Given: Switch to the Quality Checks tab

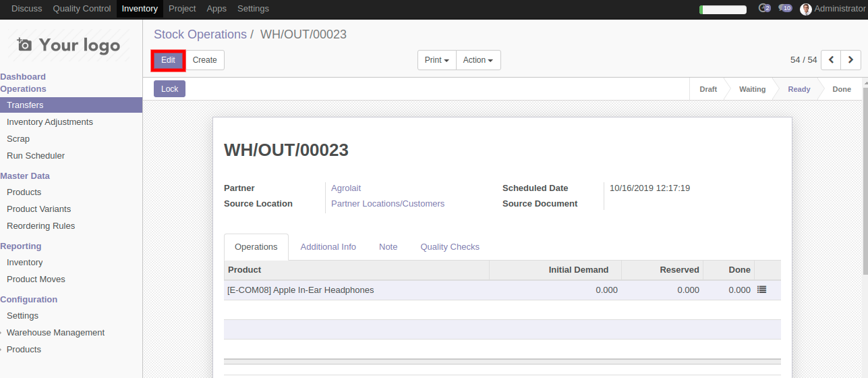Looking at the screenshot, I should click(x=449, y=247).
